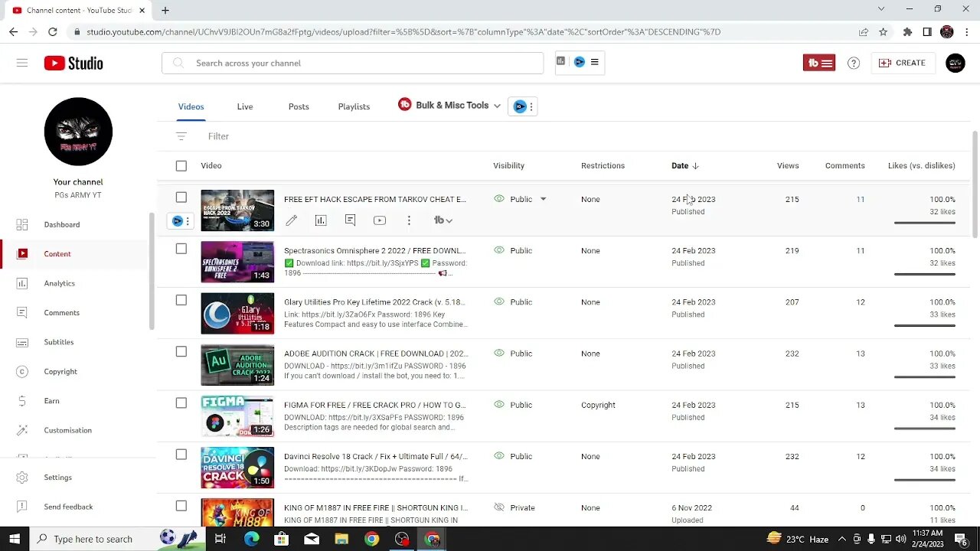Switch to the Live tab
Viewport: 980px width, 551px height.
click(x=245, y=106)
